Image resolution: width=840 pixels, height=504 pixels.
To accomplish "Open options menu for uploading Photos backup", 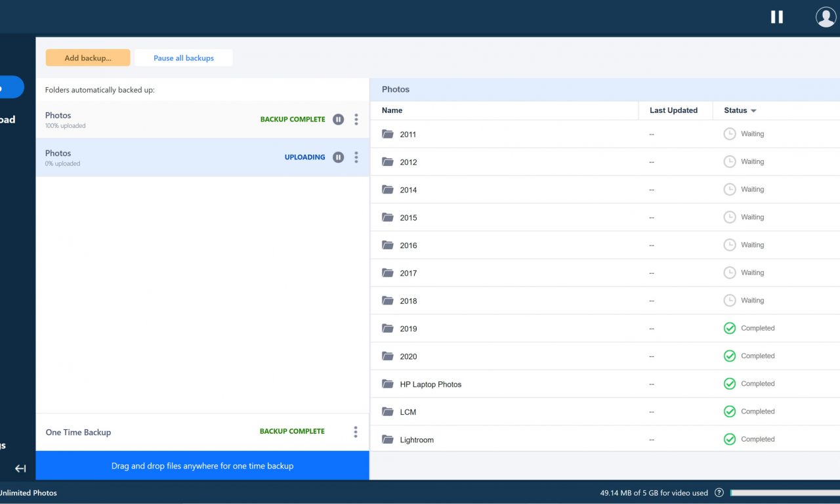I will click(x=356, y=157).
